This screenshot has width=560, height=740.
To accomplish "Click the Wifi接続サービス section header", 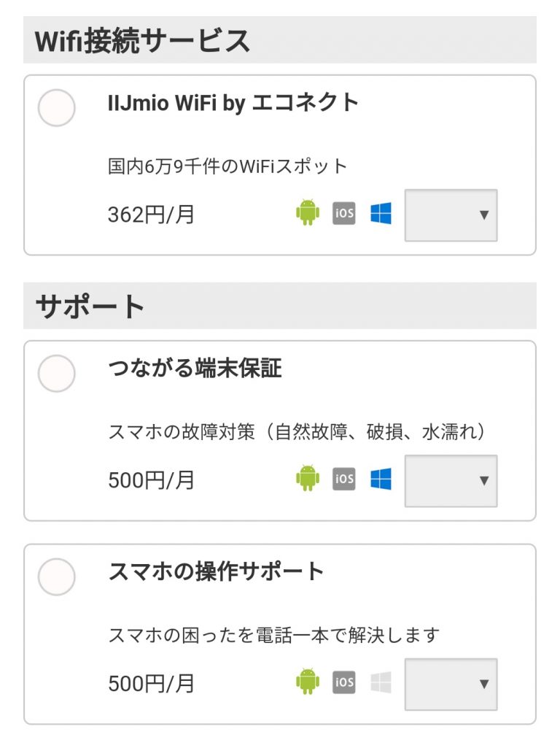I will (143, 40).
